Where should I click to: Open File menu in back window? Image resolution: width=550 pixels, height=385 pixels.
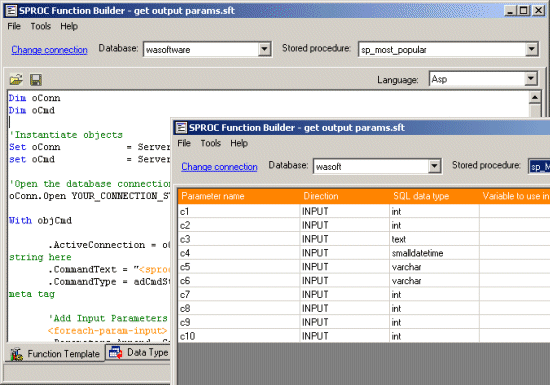point(14,26)
